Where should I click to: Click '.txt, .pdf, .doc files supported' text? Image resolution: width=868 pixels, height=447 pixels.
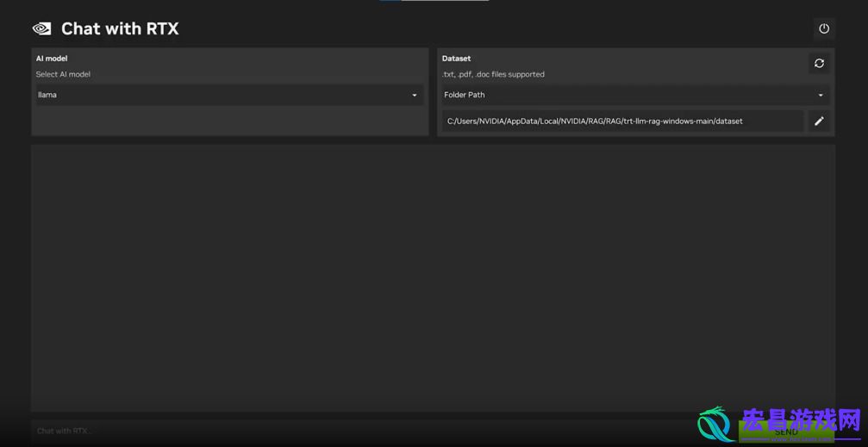[493, 74]
